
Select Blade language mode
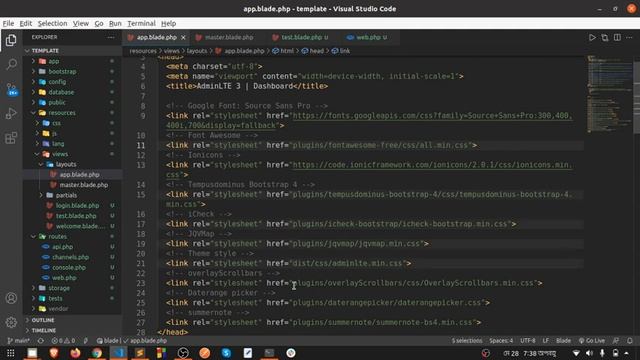click(563, 340)
